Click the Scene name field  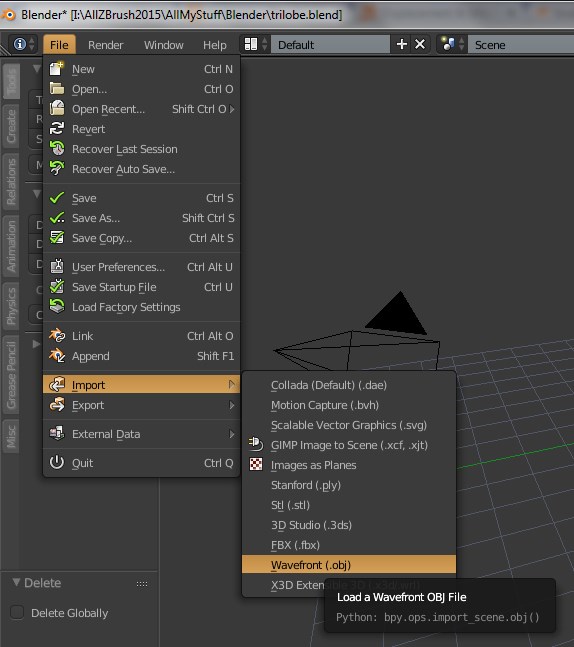[521, 45]
